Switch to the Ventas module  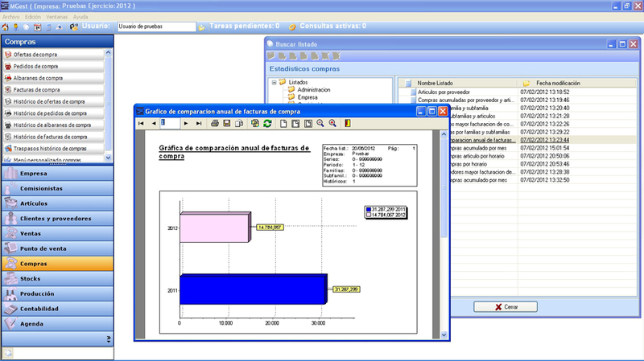coord(57,233)
